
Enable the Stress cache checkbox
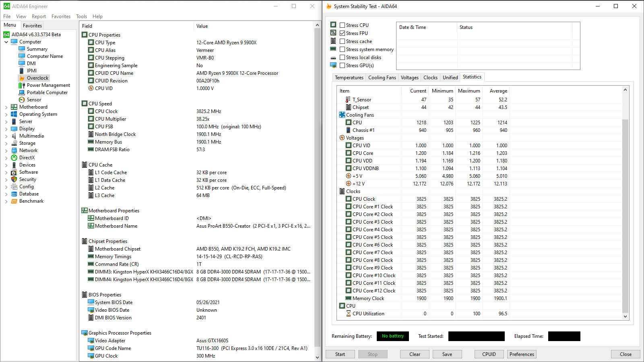pyautogui.click(x=342, y=41)
